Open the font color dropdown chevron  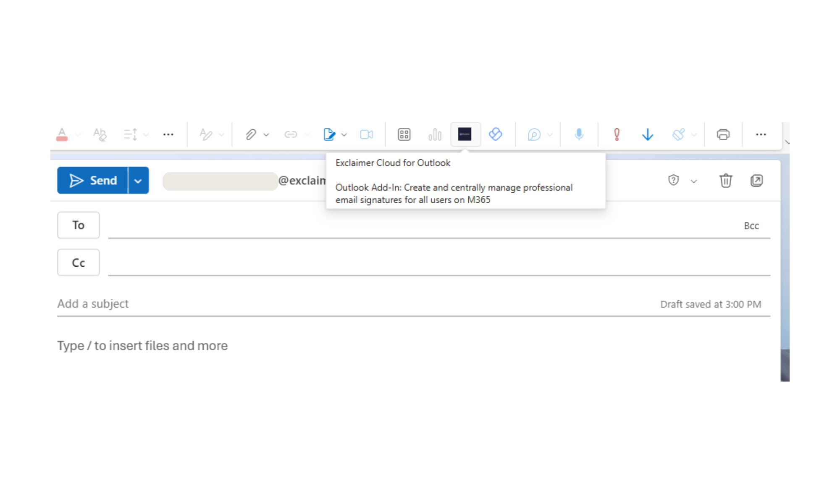[77, 134]
